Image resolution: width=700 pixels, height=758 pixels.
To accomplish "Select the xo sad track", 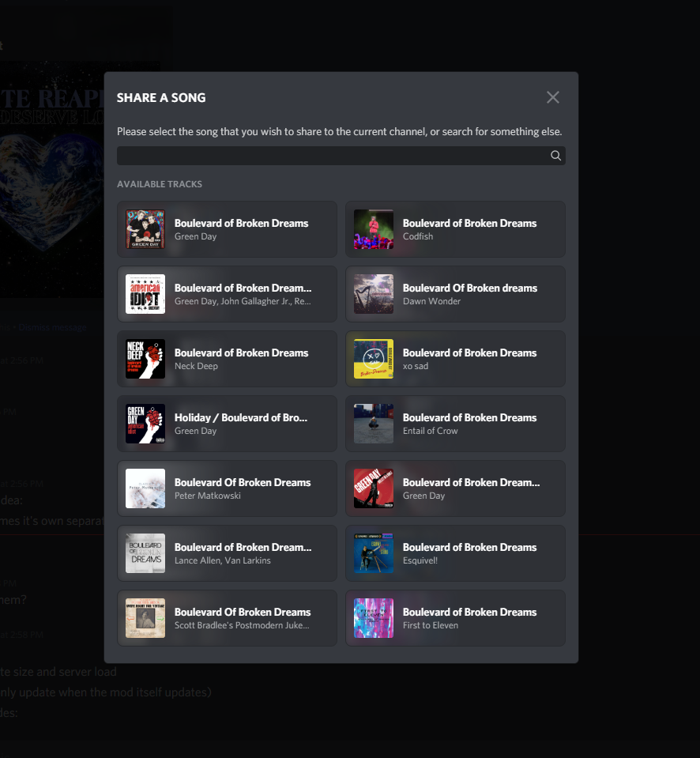I will [x=455, y=359].
